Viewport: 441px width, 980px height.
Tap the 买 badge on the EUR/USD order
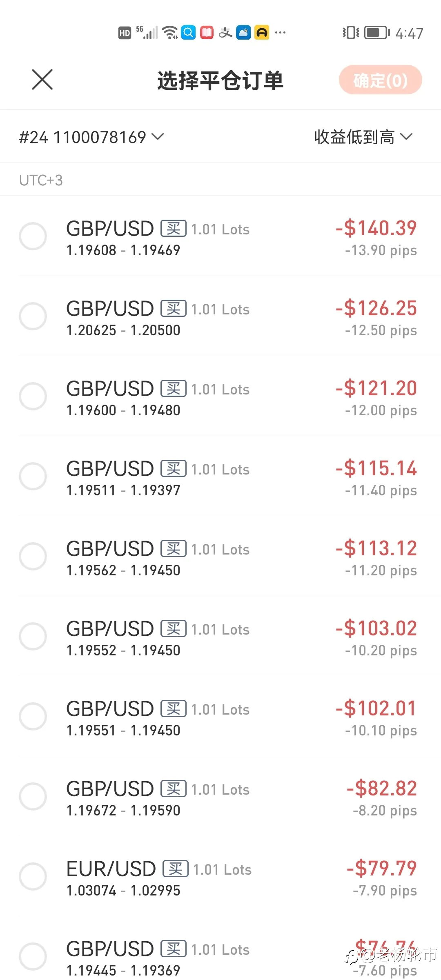(x=176, y=869)
